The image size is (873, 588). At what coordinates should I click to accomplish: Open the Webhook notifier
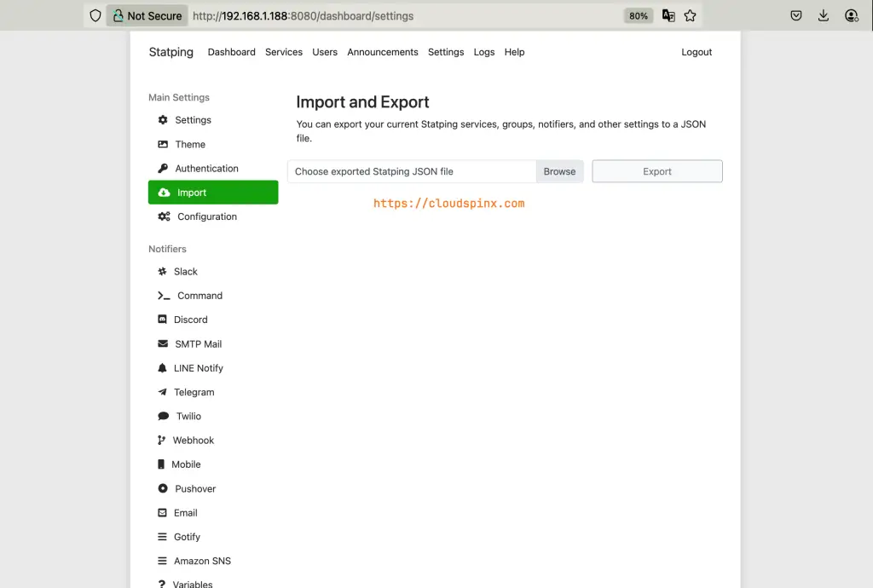tap(193, 440)
